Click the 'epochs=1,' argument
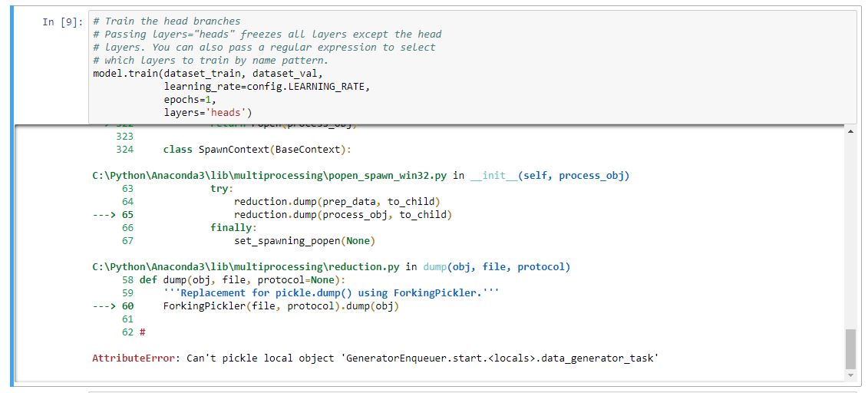868x393 pixels. pos(190,100)
